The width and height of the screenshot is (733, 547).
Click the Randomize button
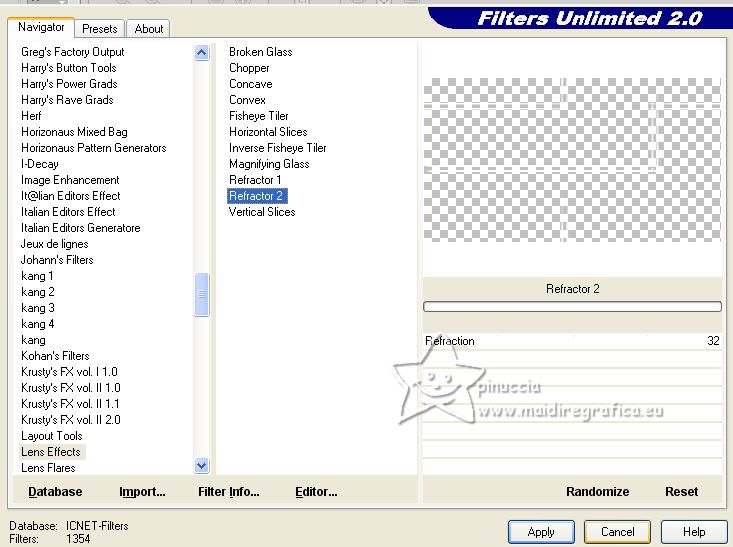tap(597, 491)
